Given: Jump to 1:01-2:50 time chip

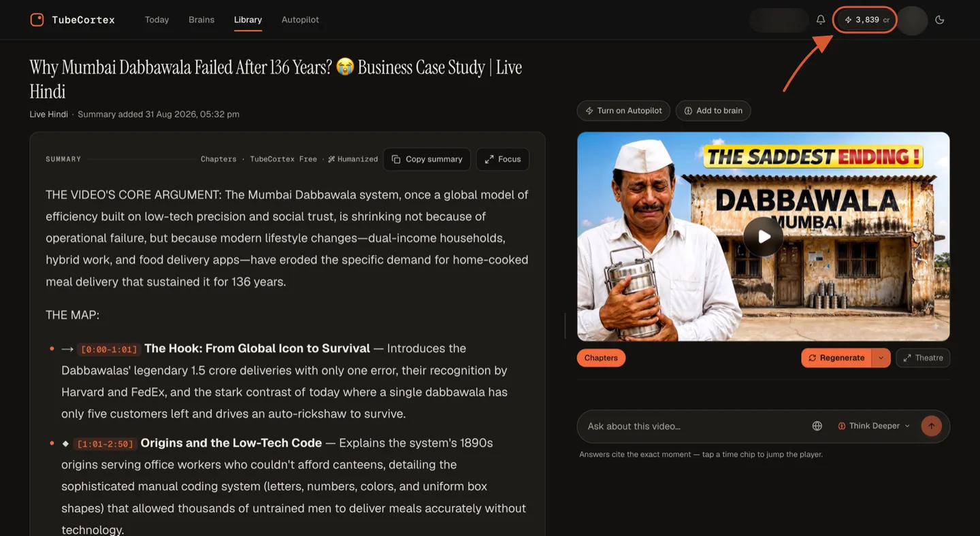Looking at the screenshot, I should coord(105,444).
